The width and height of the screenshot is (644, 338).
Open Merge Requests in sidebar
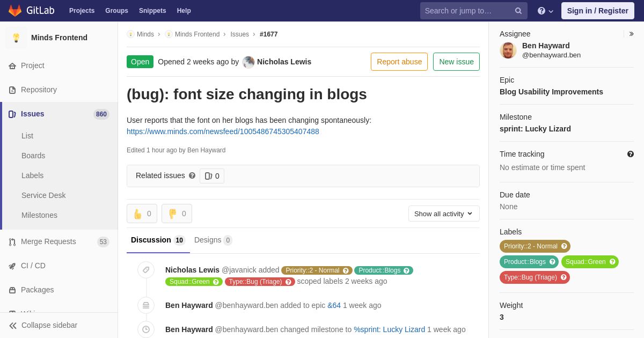[59, 241]
